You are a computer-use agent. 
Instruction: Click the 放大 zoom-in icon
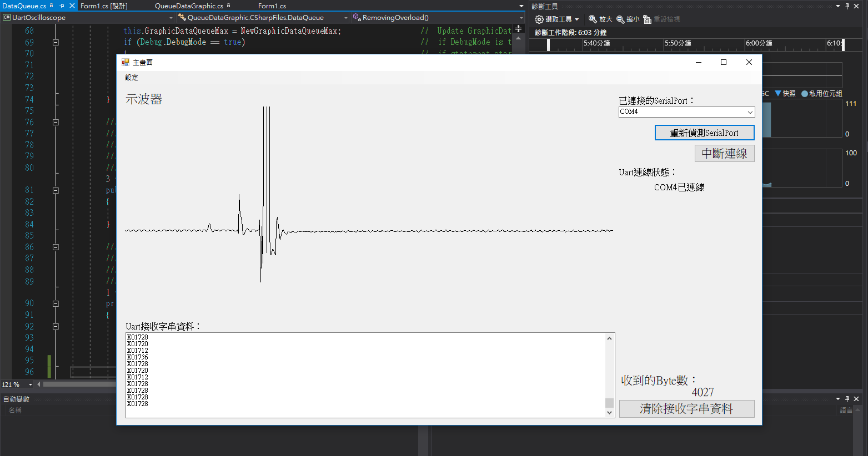point(593,19)
